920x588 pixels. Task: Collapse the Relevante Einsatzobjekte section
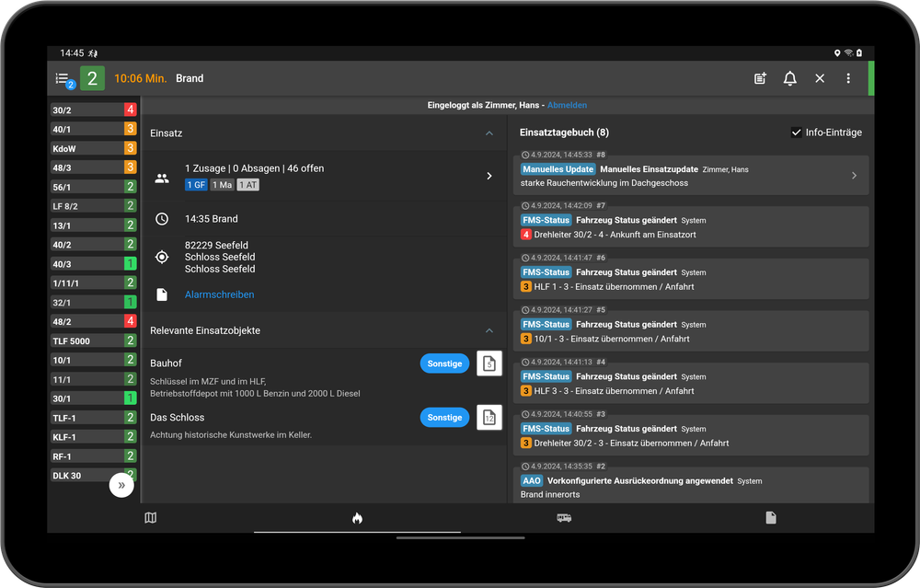tap(489, 330)
